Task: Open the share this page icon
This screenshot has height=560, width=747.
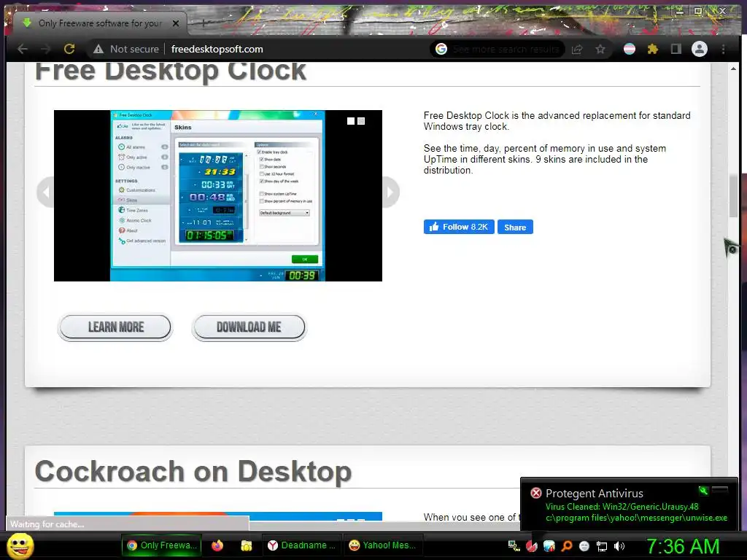Action: click(577, 49)
